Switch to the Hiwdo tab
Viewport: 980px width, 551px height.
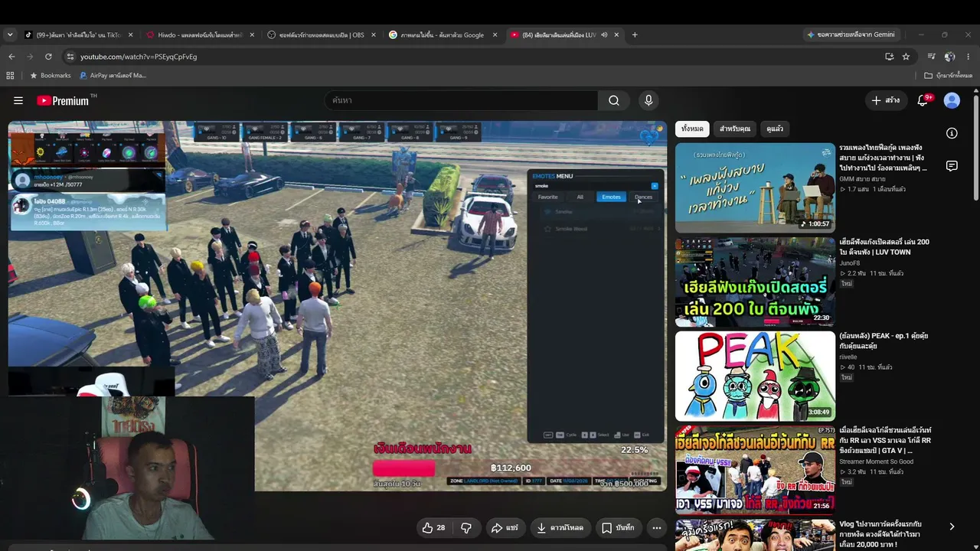point(200,34)
